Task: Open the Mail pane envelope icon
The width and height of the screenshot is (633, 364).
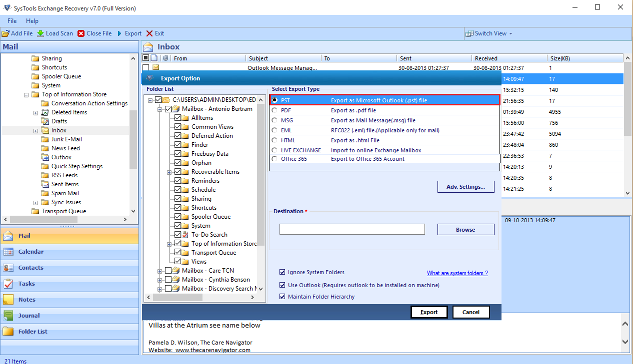Action: click(x=8, y=236)
